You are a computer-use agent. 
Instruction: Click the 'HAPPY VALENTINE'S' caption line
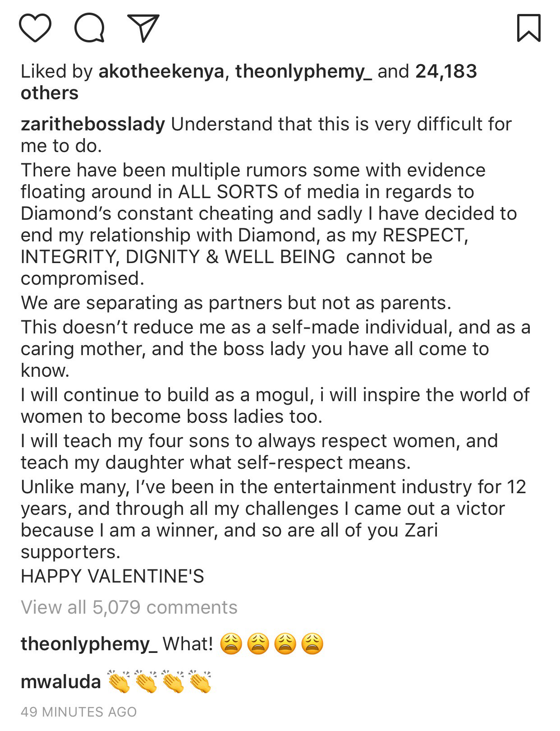pos(112,576)
